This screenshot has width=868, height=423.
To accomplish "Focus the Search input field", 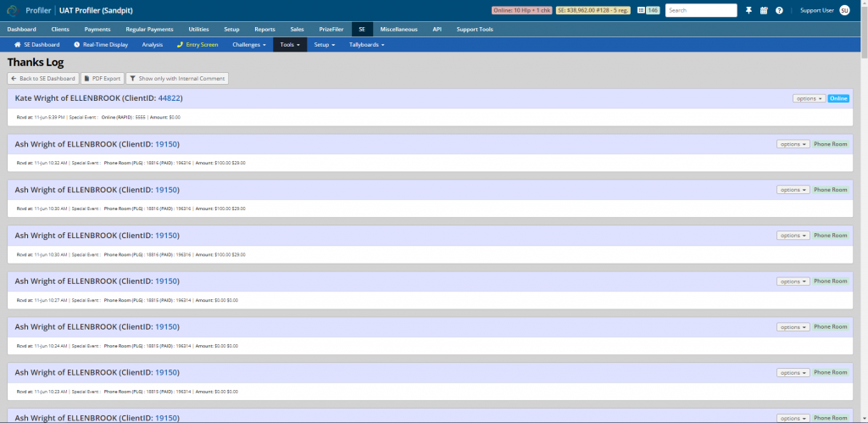I will point(701,10).
